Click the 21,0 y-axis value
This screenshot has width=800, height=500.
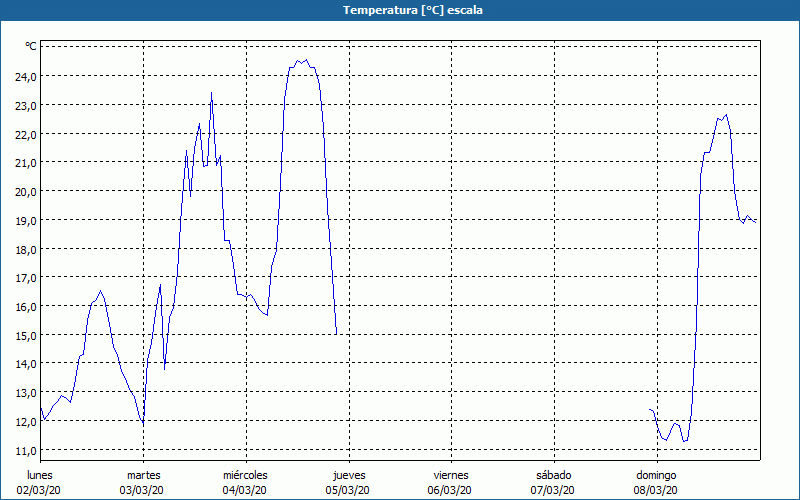[26, 163]
